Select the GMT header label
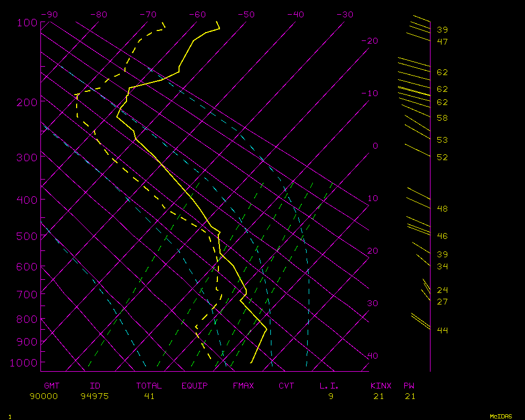The image size is (525, 420). coord(51,386)
